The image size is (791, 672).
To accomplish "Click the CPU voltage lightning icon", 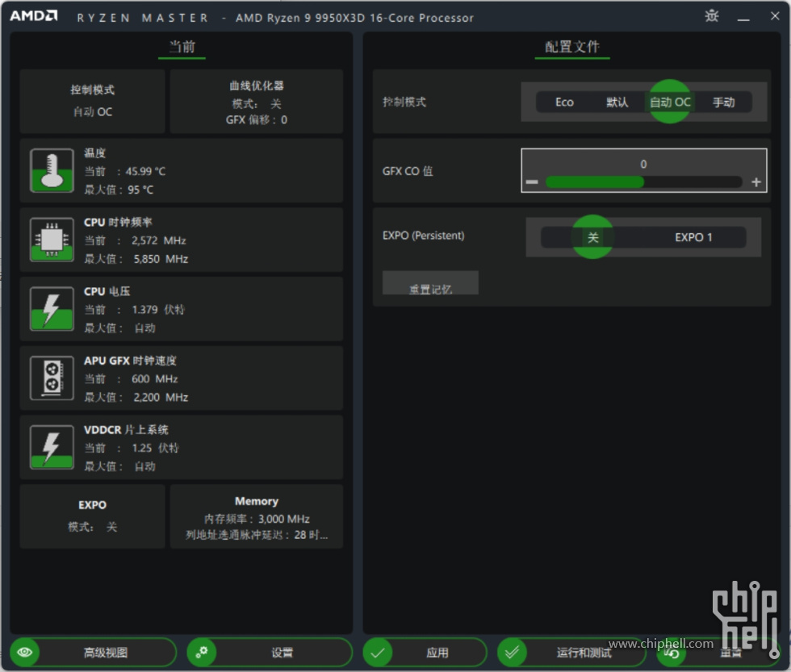I will (x=52, y=308).
